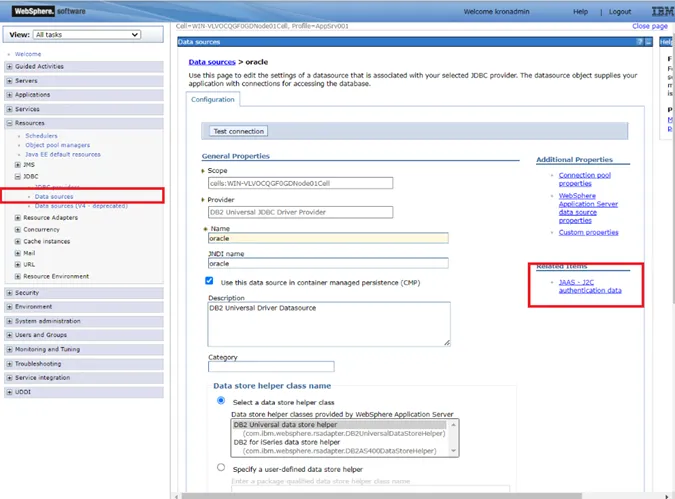675x499 pixels.
Task: Expand the Cache instances node
Action: click(18, 242)
